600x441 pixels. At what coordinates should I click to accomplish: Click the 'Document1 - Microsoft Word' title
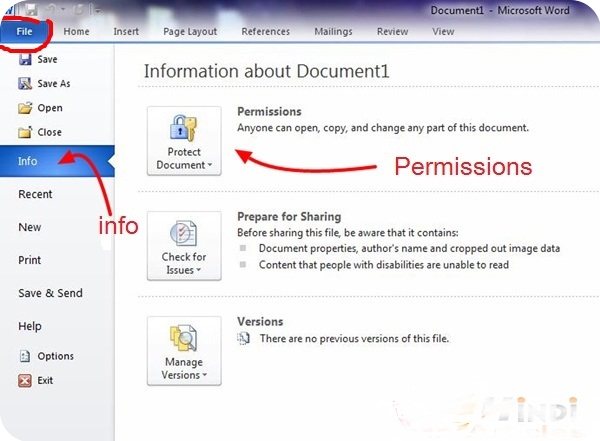pos(500,10)
